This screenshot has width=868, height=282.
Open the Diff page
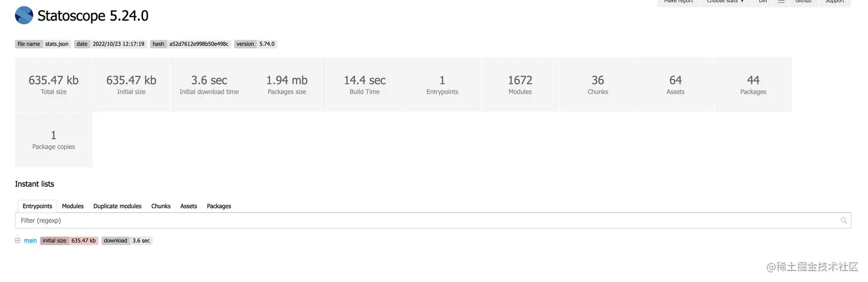click(x=763, y=2)
